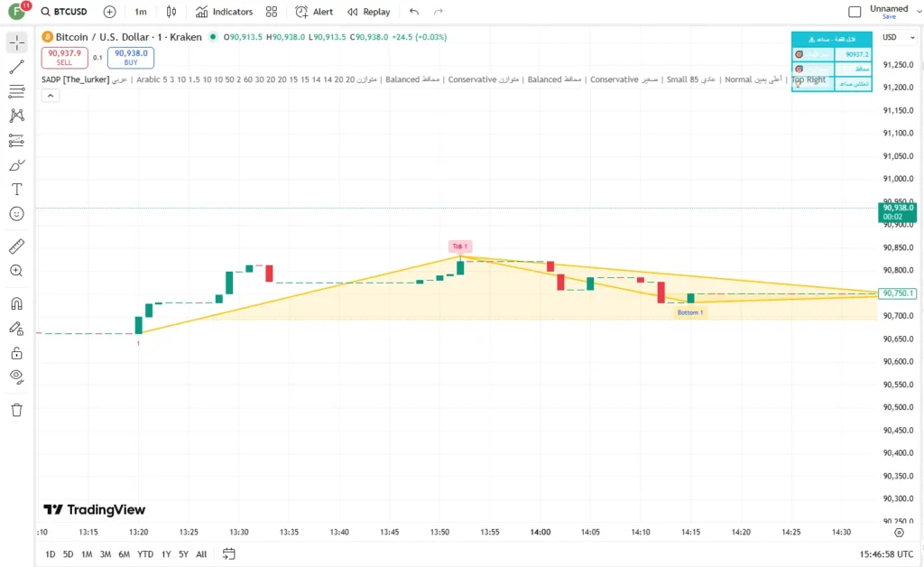
Task: Open the forecasting and measurement tools
Action: click(16, 140)
